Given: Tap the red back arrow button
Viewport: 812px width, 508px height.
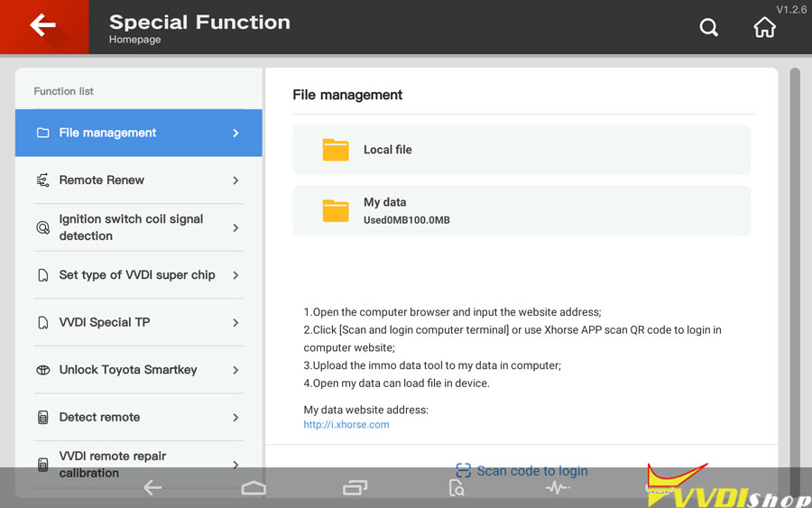Looking at the screenshot, I should [43, 26].
